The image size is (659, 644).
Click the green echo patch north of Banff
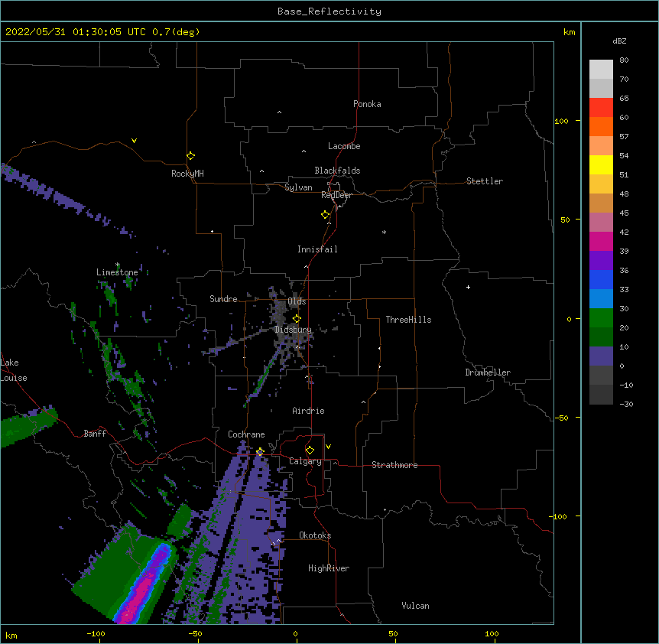click(x=135, y=387)
